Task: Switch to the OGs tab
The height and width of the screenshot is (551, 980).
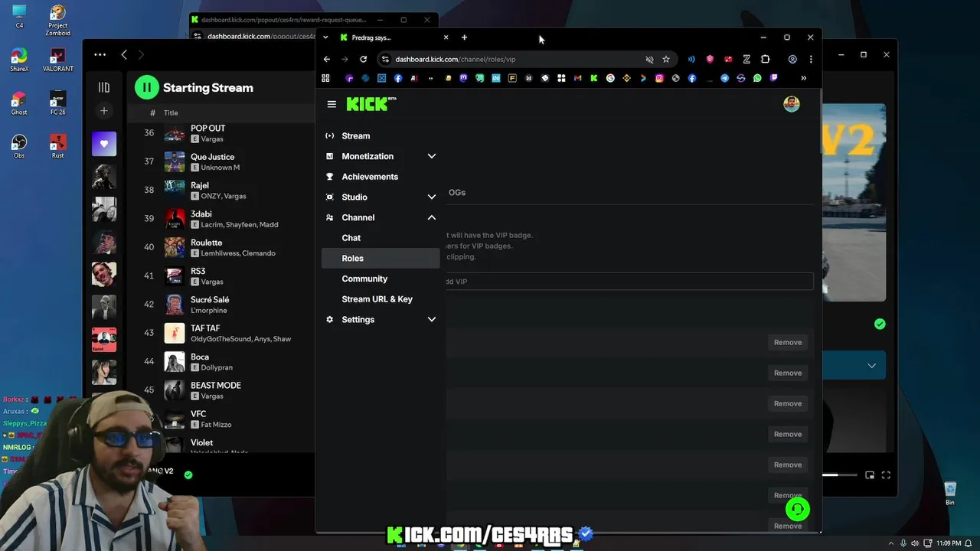Action: pos(457,193)
